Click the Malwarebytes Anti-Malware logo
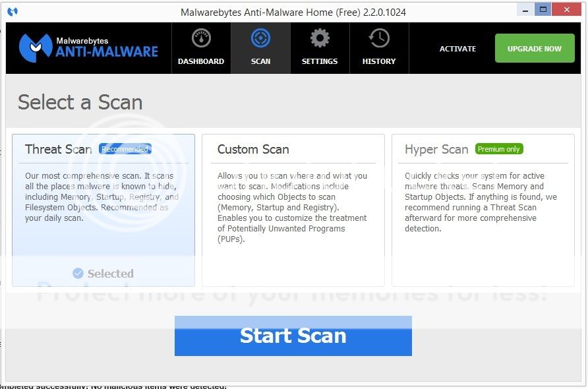The width and height of the screenshot is (588, 389). (88, 47)
